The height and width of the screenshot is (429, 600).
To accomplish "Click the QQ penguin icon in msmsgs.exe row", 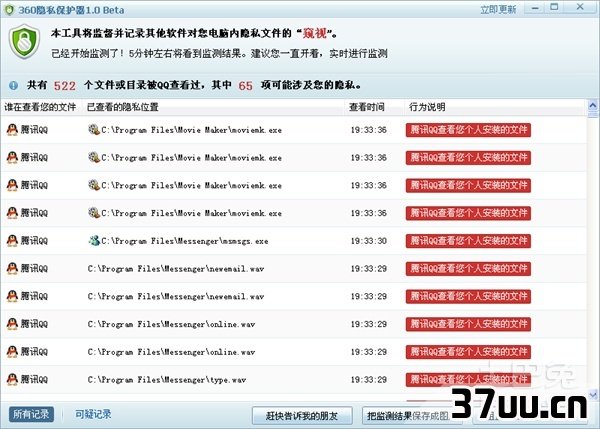I will click(x=12, y=241).
